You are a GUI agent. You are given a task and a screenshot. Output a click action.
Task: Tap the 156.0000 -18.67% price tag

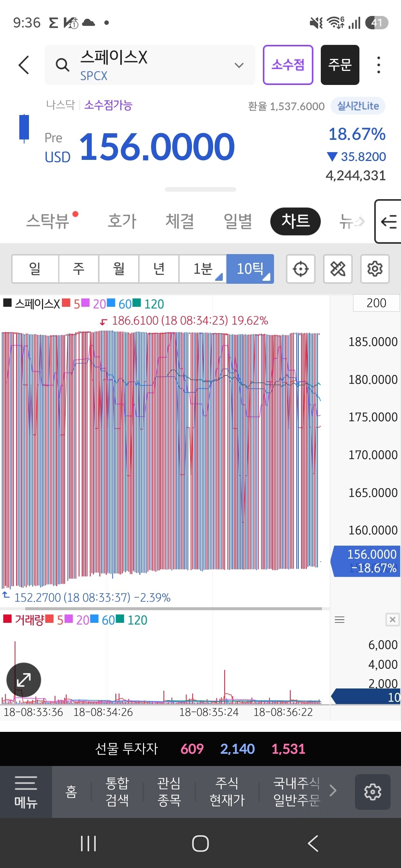[x=366, y=561]
